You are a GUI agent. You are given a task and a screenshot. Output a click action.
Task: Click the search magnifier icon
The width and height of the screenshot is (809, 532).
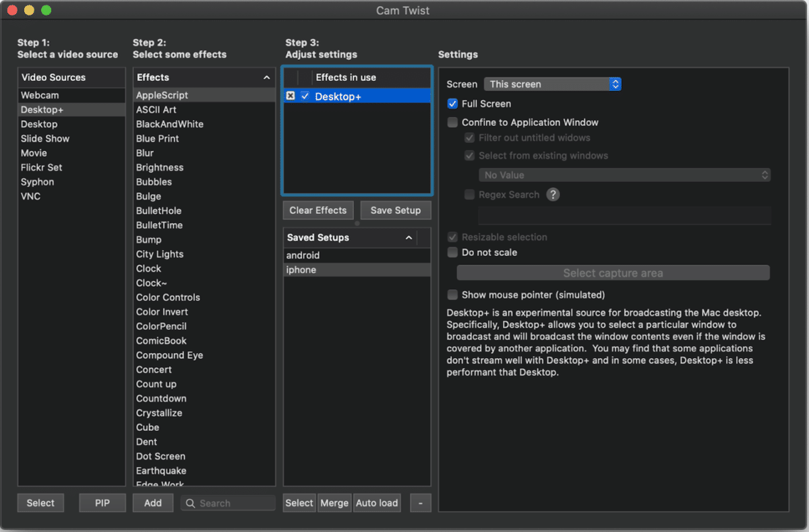pyautogui.click(x=191, y=503)
